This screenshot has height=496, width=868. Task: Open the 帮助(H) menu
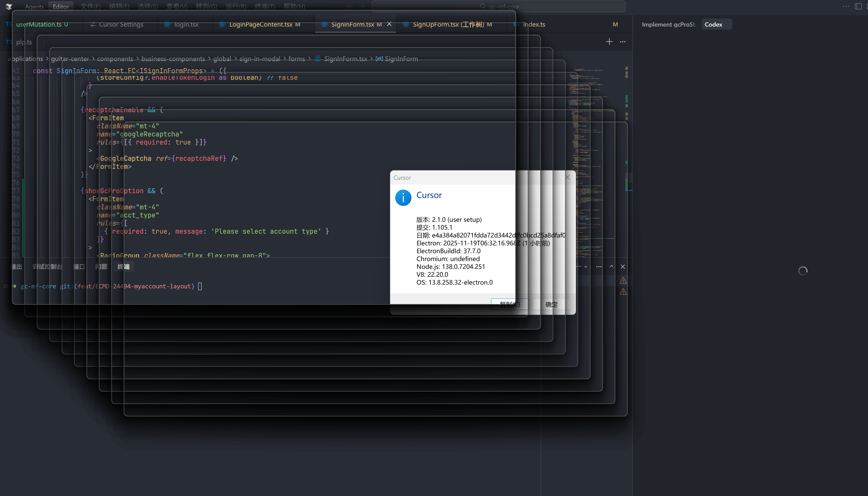pos(294,7)
